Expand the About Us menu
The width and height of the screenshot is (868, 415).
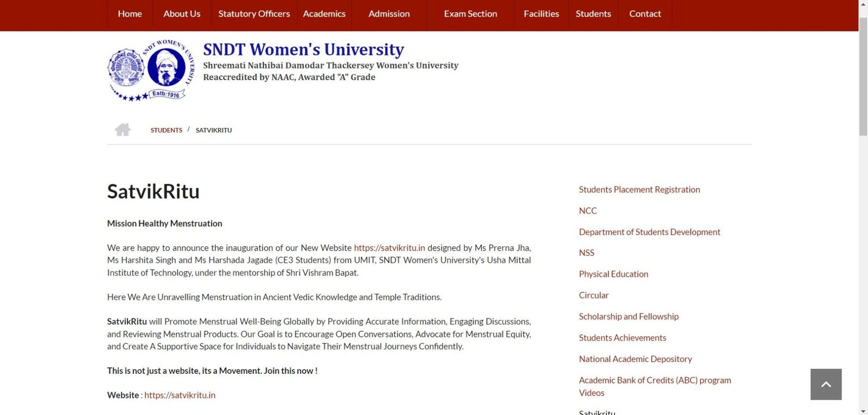(182, 14)
